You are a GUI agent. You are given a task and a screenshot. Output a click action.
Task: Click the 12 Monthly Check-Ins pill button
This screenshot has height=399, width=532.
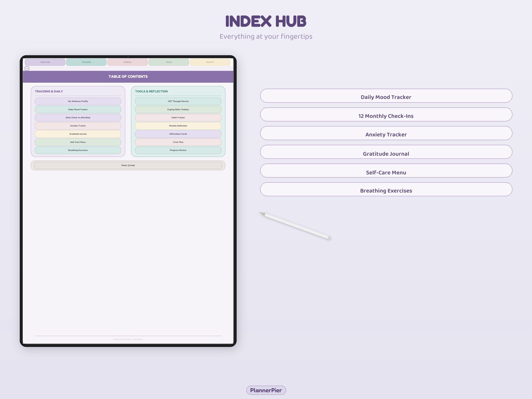tap(386, 116)
